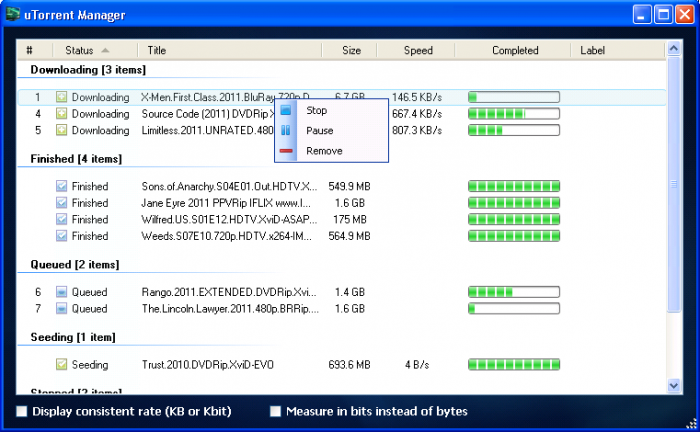Click the 4 B/s speed value
The image size is (700, 432).
click(417, 365)
